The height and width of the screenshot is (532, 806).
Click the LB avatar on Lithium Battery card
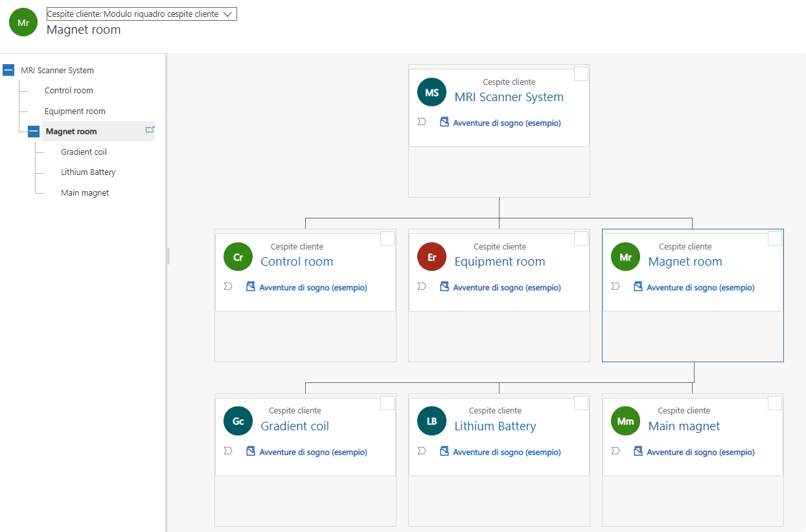click(x=432, y=421)
